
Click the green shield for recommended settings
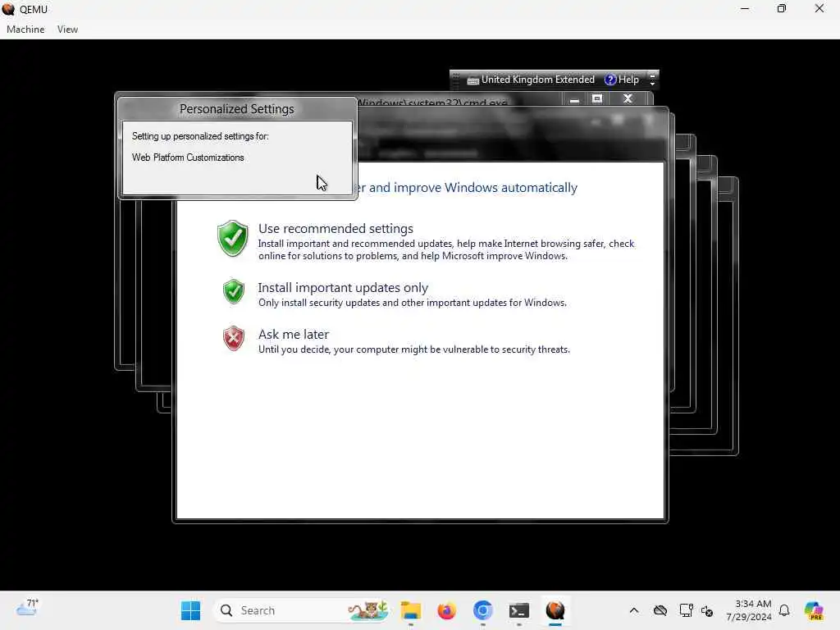(233, 239)
